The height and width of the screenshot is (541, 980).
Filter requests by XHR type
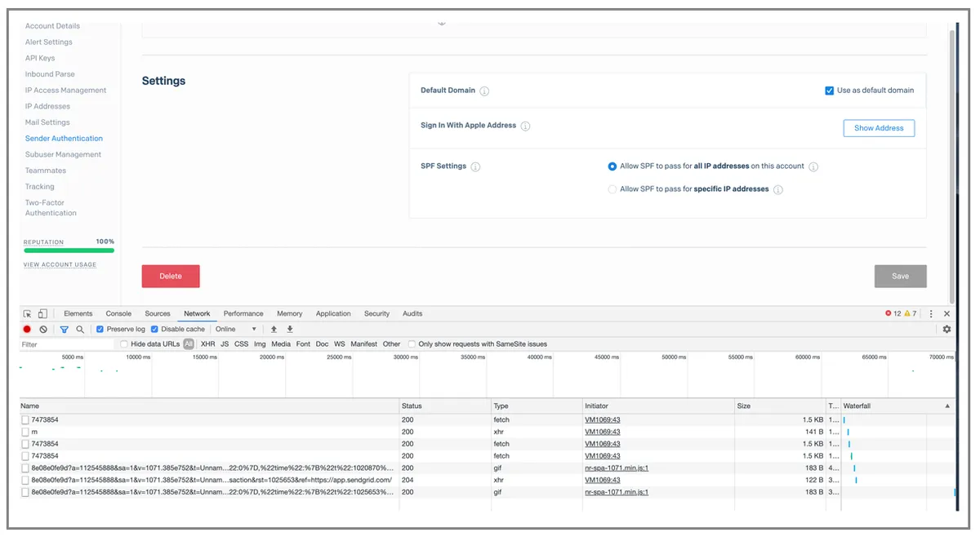tap(208, 344)
